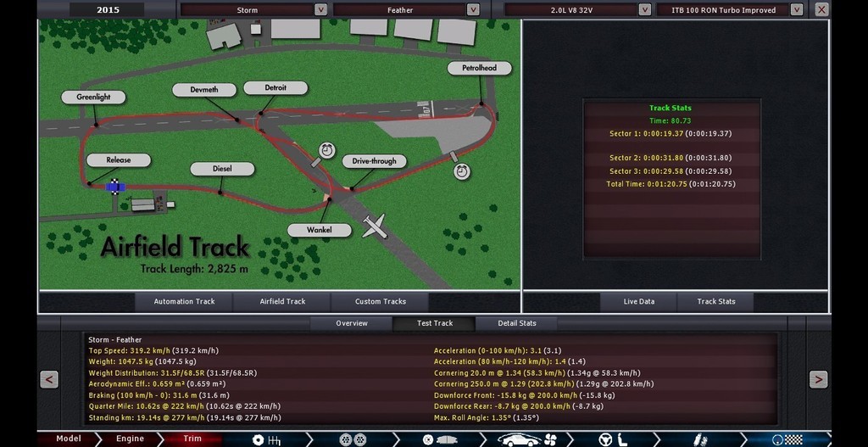Switch to the Overview tab
This screenshot has height=447, width=868.
(352, 323)
